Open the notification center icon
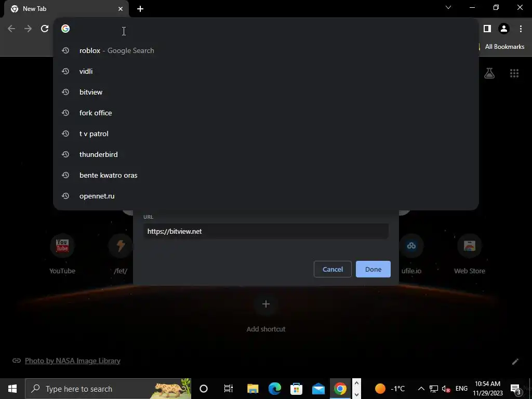 pyautogui.click(x=515, y=389)
